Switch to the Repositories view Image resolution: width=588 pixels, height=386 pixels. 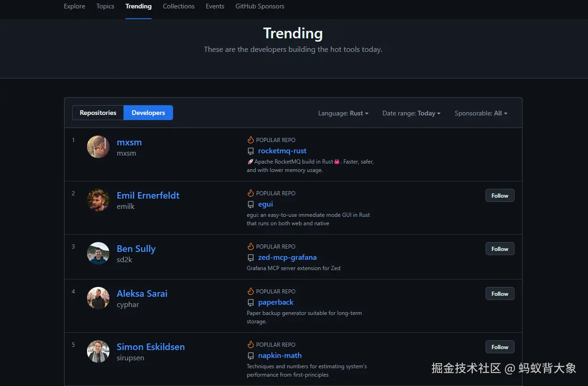pyautogui.click(x=98, y=113)
